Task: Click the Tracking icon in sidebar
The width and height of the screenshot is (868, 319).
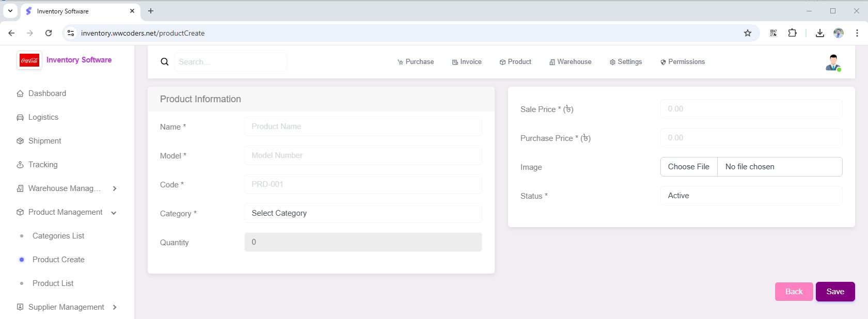Action: 20,165
